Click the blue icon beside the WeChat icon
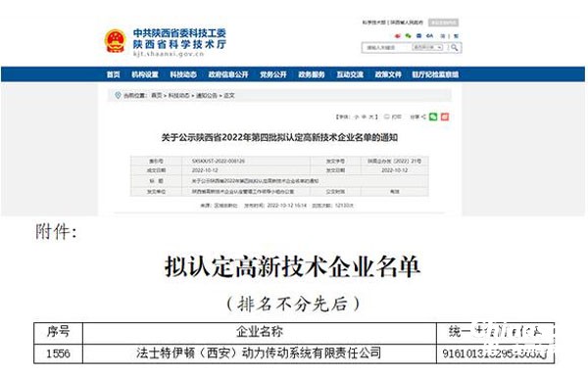Viewport: 588px width, 376px height. pyautogui.click(x=418, y=36)
